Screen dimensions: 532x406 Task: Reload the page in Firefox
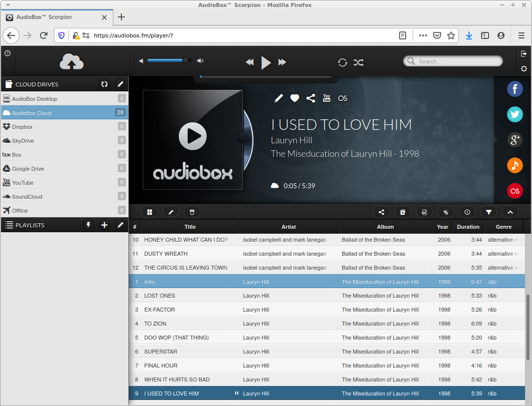[x=43, y=35]
